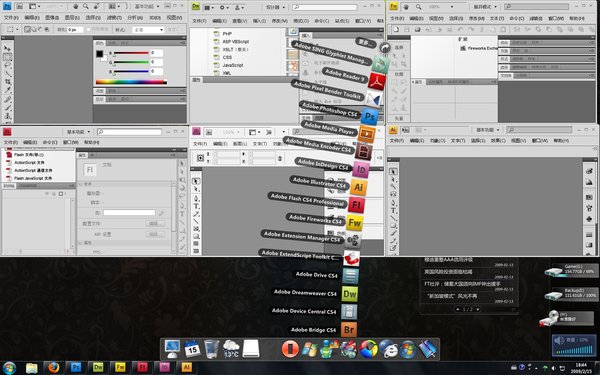Open Firefox from the Windows taskbar
Viewport: 600px width, 375px height.
point(54,368)
